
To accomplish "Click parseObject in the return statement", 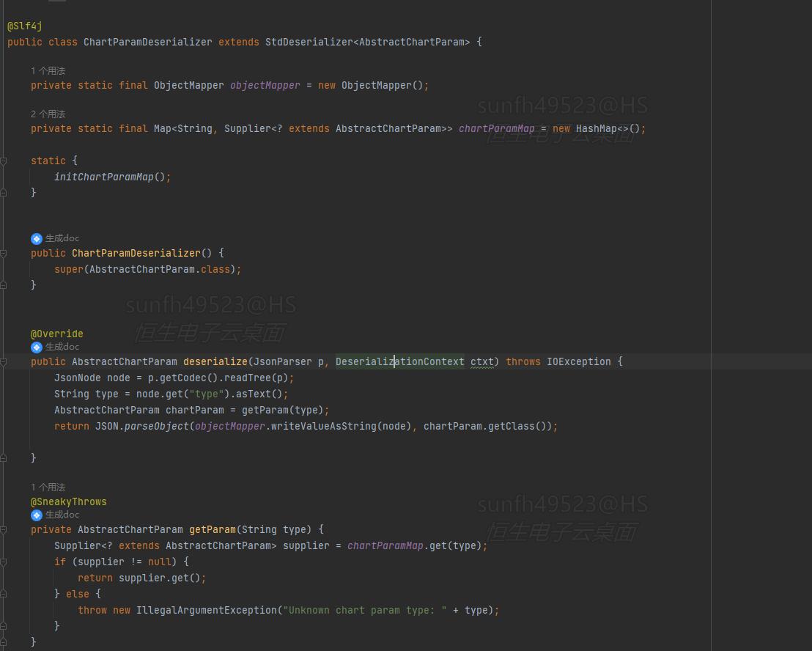I will 156,426.
